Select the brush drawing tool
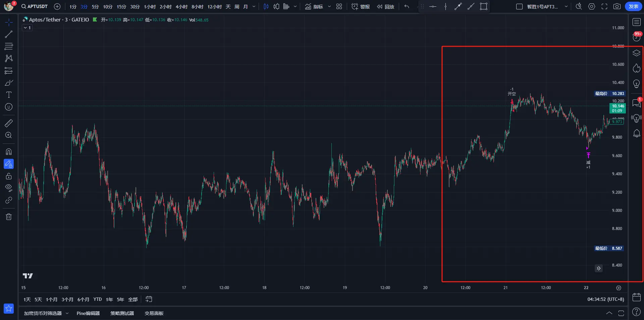644x320 pixels. (9, 83)
